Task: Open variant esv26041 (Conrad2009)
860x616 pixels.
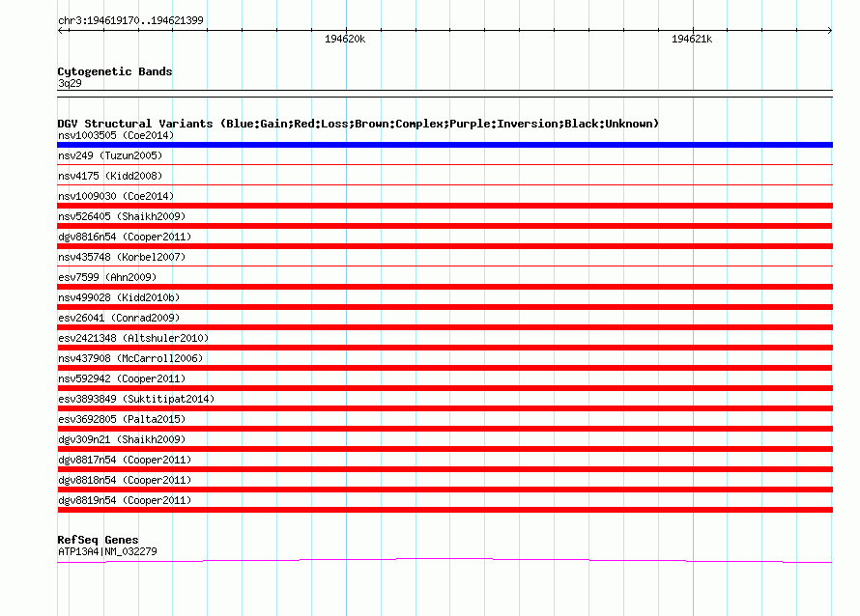Action: (x=119, y=318)
